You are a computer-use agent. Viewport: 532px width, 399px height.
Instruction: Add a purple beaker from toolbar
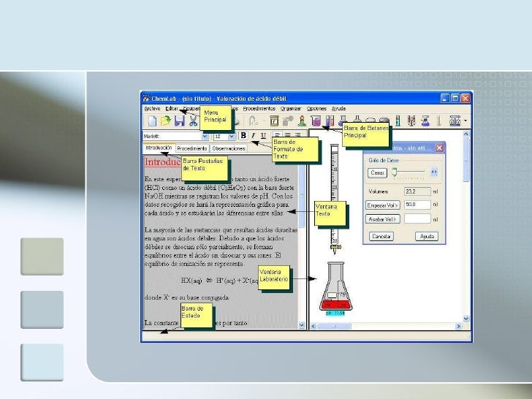point(316,121)
